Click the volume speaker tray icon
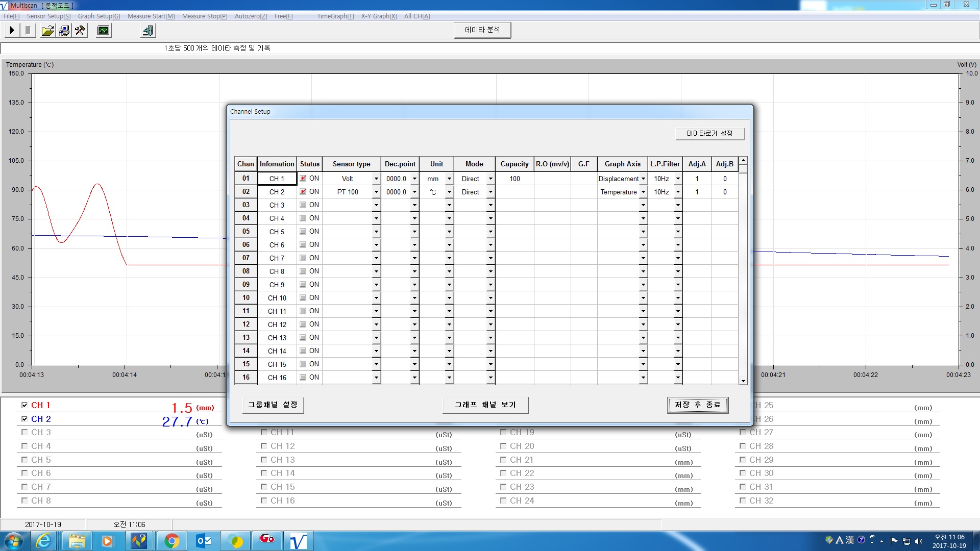Image resolution: width=980 pixels, height=551 pixels. [919, 541]
